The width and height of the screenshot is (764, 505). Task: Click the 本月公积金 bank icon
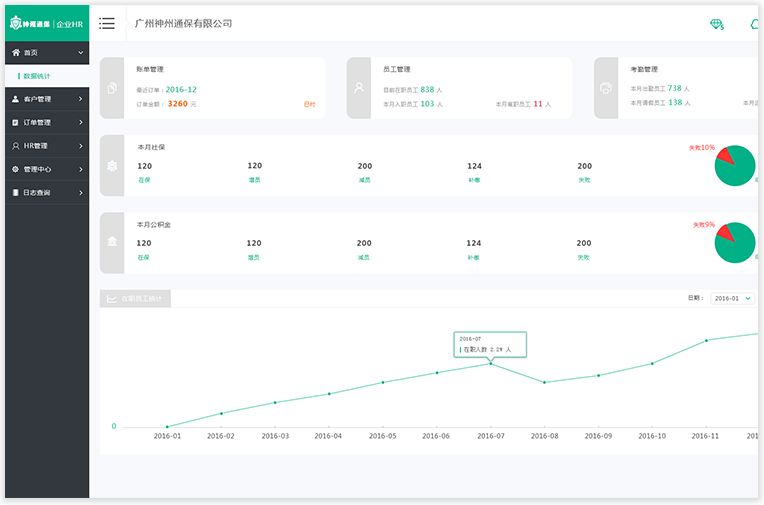(x=112, y=243)
